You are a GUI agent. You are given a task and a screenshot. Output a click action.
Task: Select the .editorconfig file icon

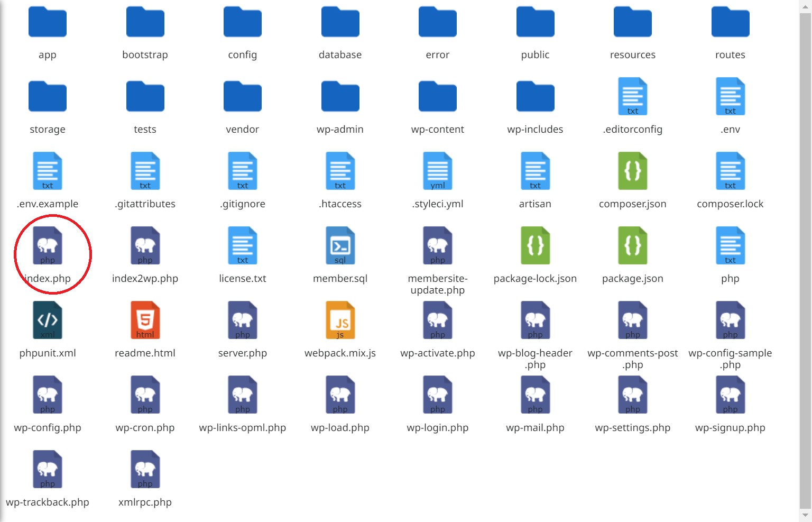(633, 96)
